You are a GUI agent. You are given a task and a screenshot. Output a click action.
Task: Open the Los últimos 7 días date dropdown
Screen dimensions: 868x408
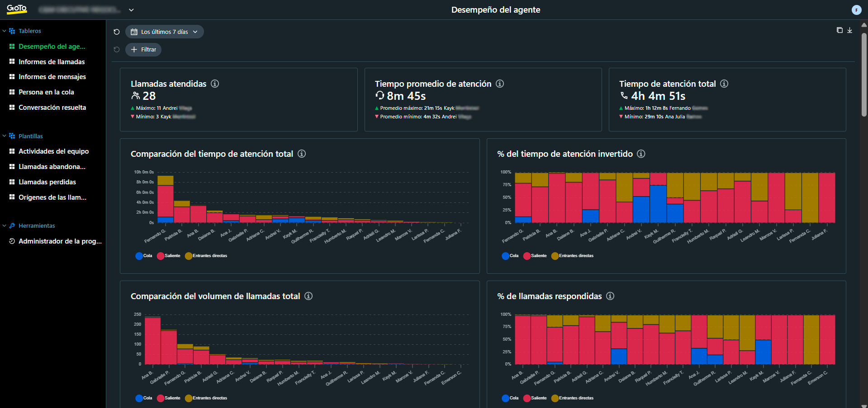pos(164,32)
